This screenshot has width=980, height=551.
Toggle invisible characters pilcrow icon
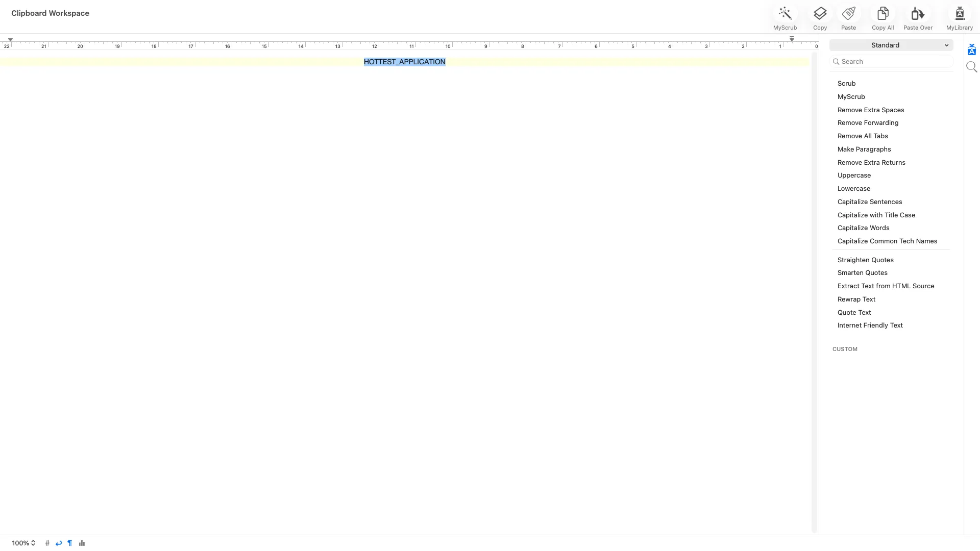tap(70, 543)
